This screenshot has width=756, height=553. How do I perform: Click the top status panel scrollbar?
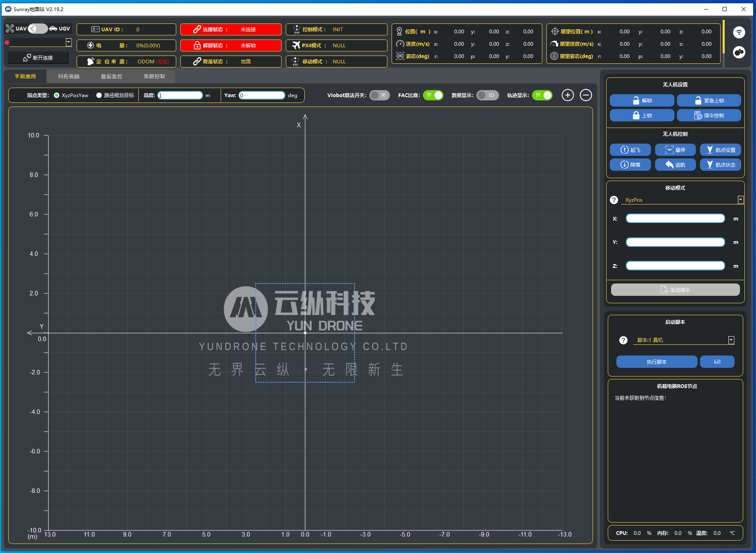(723, 36)
